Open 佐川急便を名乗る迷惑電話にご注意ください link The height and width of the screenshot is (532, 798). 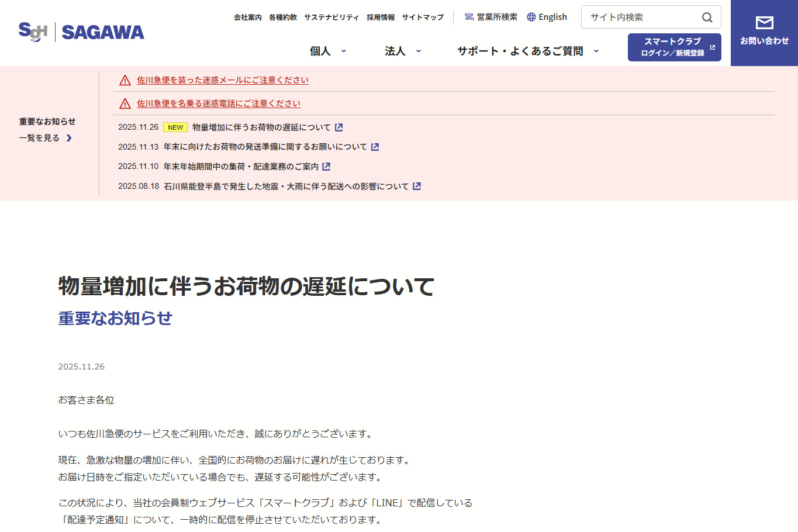[x=219, y=103]
